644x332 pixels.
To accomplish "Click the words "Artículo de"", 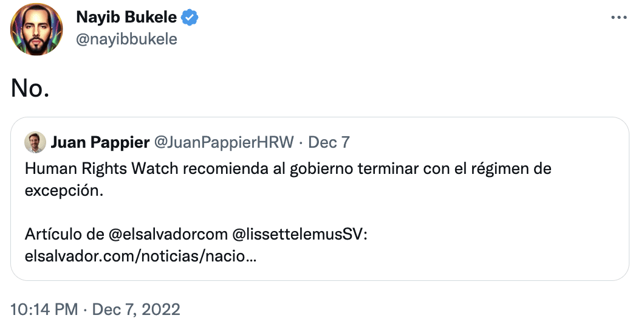I will pos(64,234).
